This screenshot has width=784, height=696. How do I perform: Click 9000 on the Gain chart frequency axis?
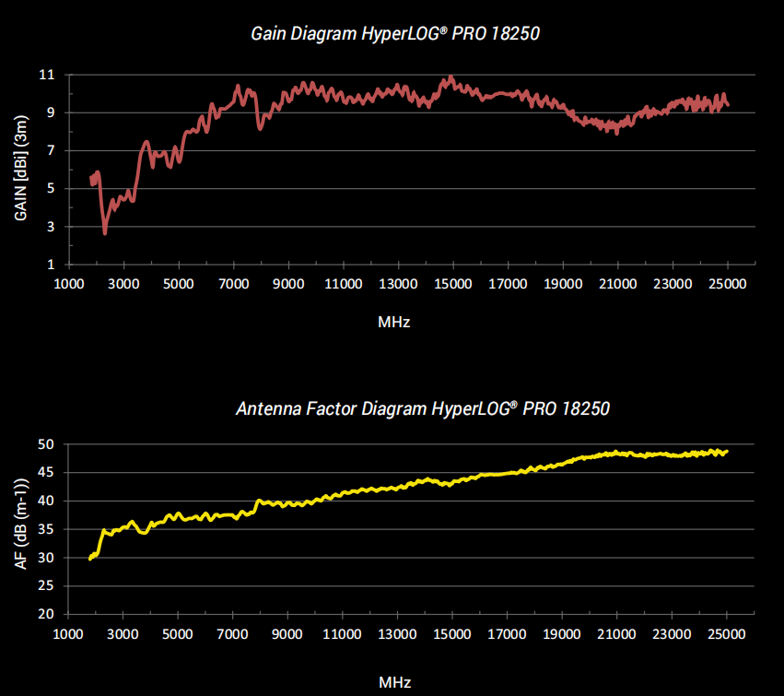pos(288,284)
